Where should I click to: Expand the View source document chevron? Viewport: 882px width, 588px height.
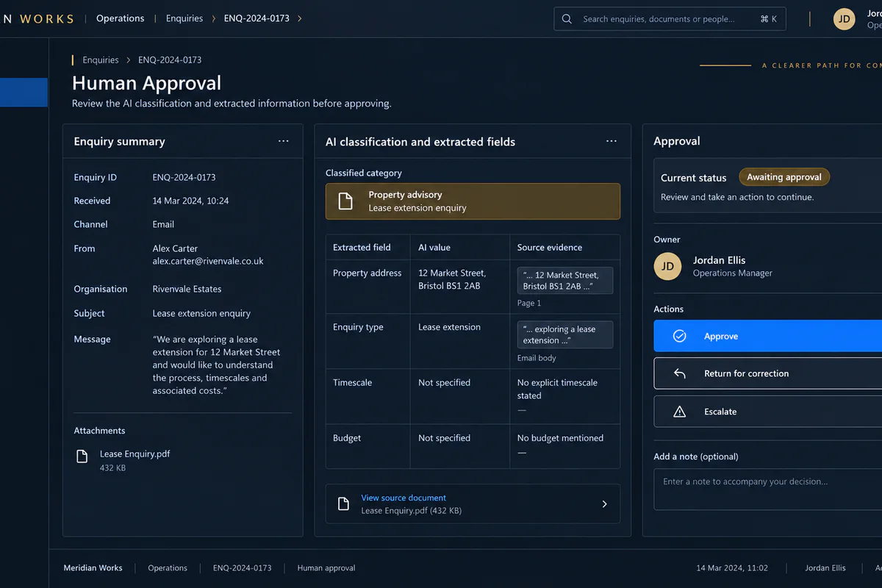(605, 503)
